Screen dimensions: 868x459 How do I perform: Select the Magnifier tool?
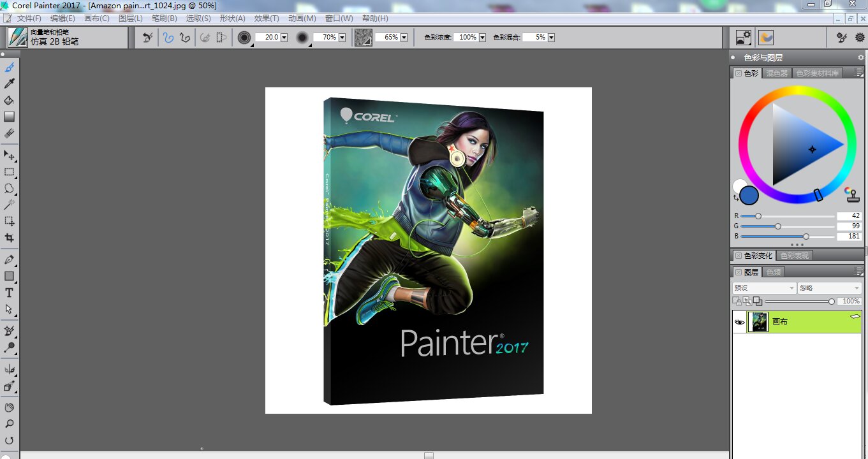coord(10,423)
